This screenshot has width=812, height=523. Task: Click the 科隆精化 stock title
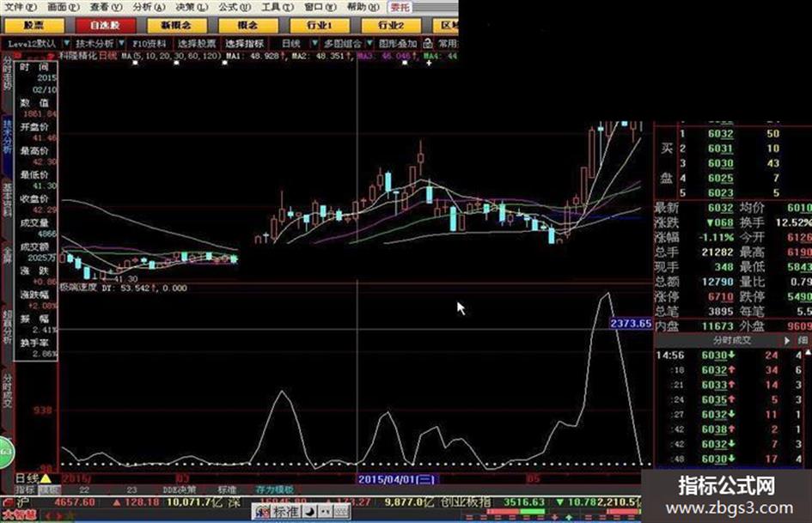(79, 56)
